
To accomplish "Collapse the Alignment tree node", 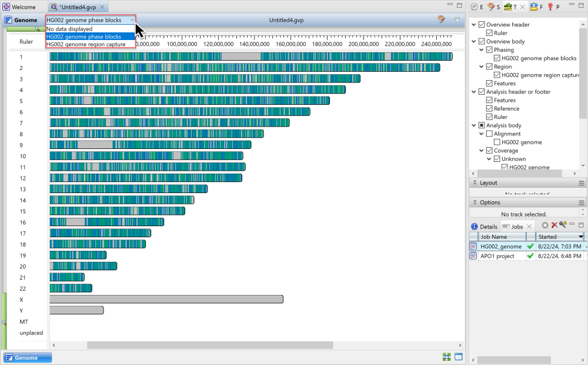I will (x=482, y=134).
